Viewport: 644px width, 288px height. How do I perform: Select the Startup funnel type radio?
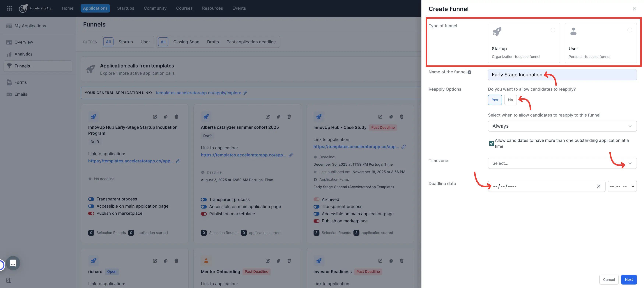pyautogui.click(x=553, y=30)
